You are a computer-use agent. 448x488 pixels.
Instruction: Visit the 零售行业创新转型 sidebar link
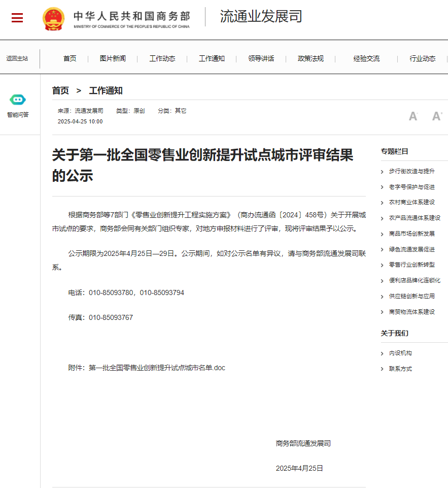click(411, 265)
